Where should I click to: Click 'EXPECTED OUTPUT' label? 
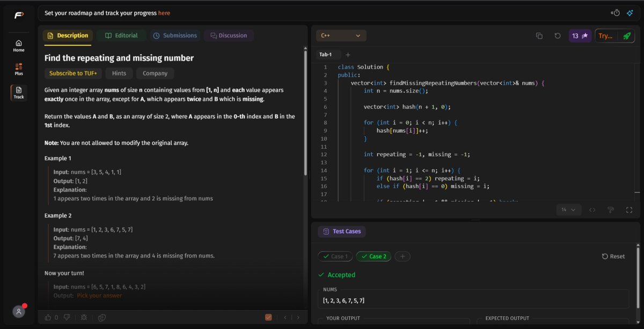(x=507, y=318)
